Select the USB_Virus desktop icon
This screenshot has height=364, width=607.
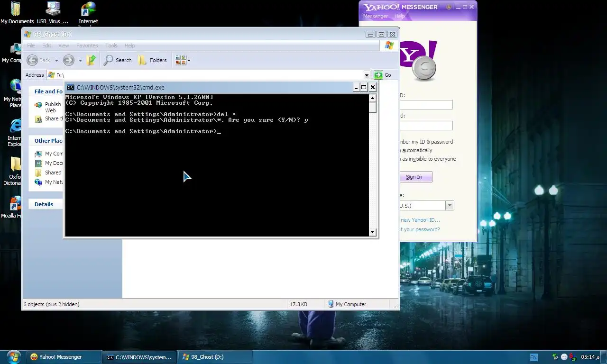click(x=53, y=12)
